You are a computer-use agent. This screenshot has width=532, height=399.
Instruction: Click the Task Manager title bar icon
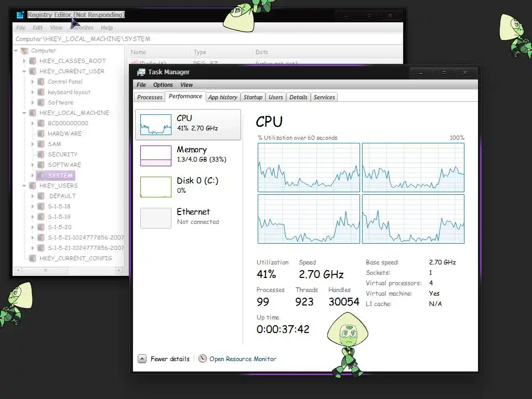141,72
